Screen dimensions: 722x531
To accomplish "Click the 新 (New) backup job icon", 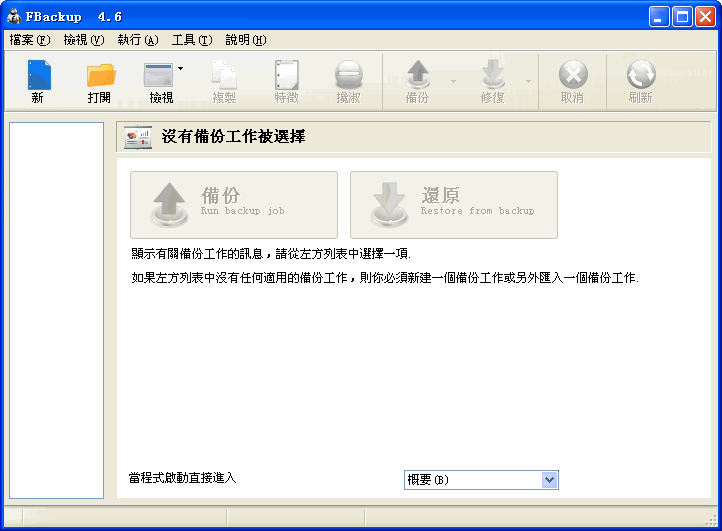I will 38,82.
